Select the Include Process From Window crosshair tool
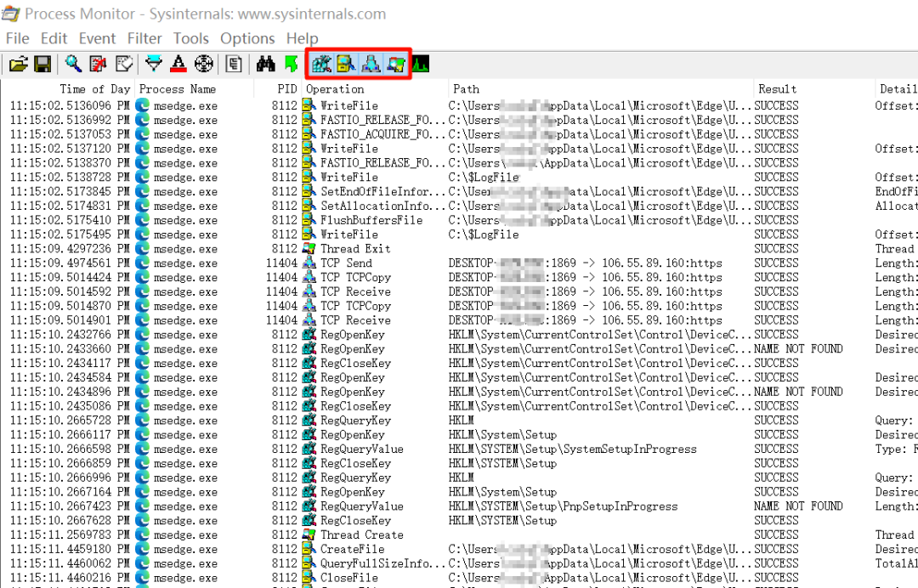 [202, 63]
